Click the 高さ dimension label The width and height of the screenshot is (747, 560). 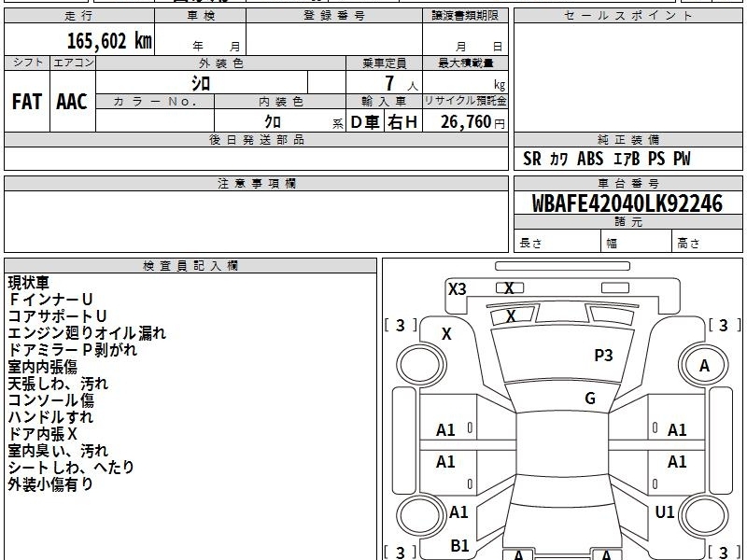[688, 243]
